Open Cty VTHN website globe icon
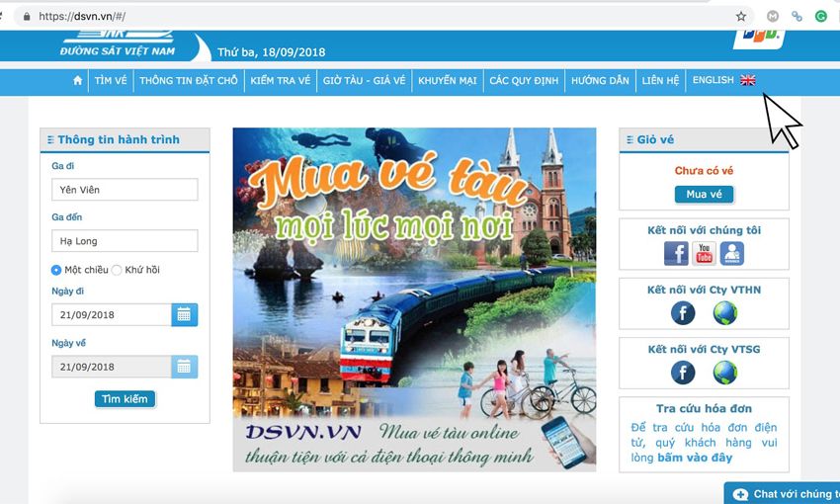This screenshot has height=504, width=840. pos(724,313)
